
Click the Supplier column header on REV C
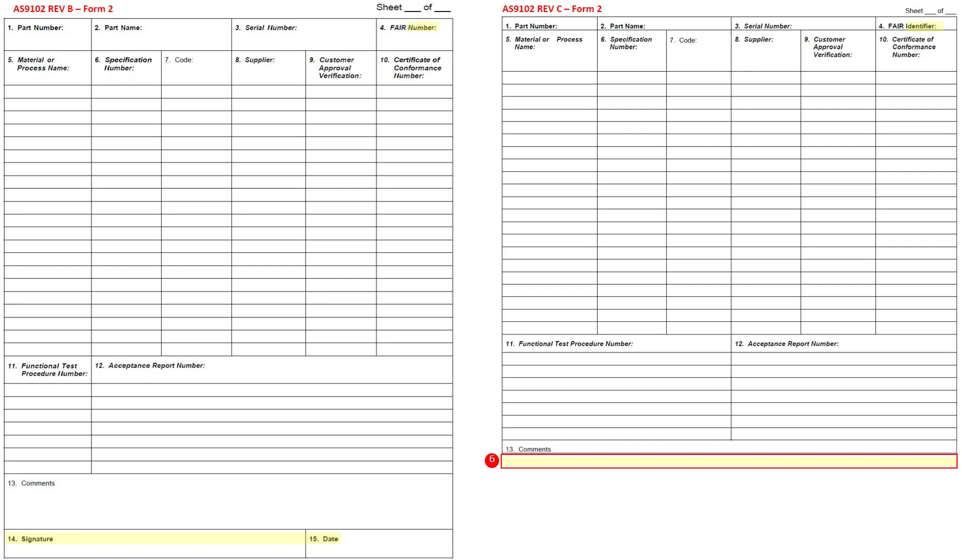756,39
